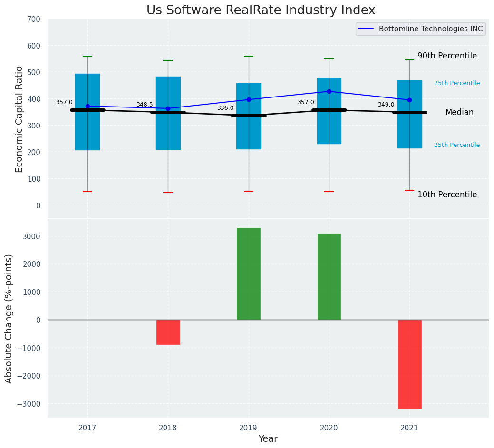Click the 2021 x-axis tick label
494x448 pixels.
coord(409,428)
